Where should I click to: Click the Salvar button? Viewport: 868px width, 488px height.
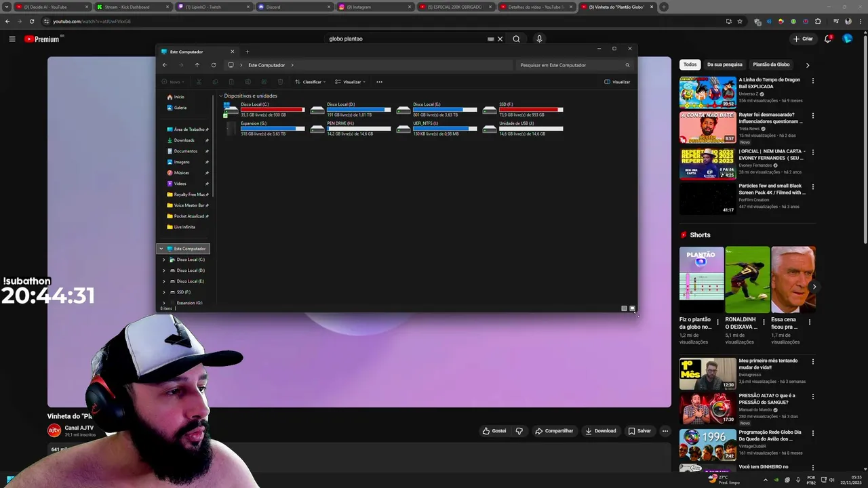(x=639, y=430)
